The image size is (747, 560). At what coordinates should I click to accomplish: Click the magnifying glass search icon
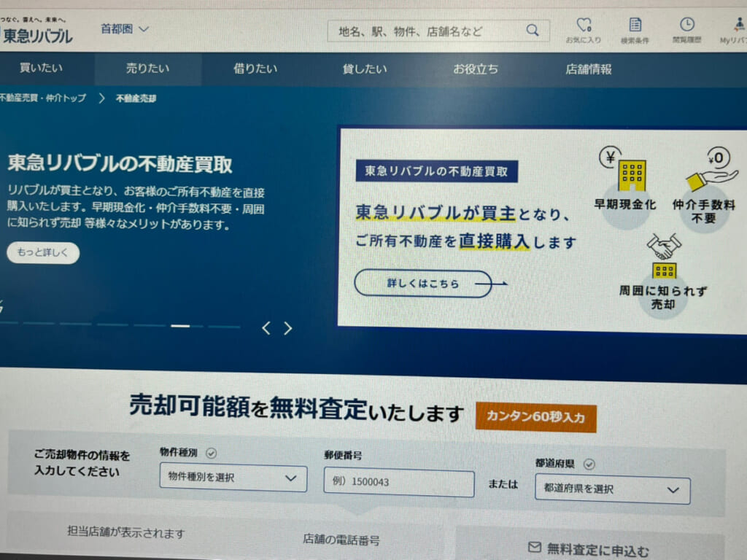532,31
